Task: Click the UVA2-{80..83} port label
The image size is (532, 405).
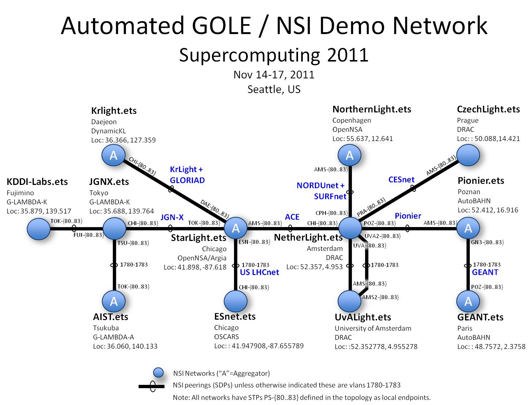Action: (x=383, y=236)
